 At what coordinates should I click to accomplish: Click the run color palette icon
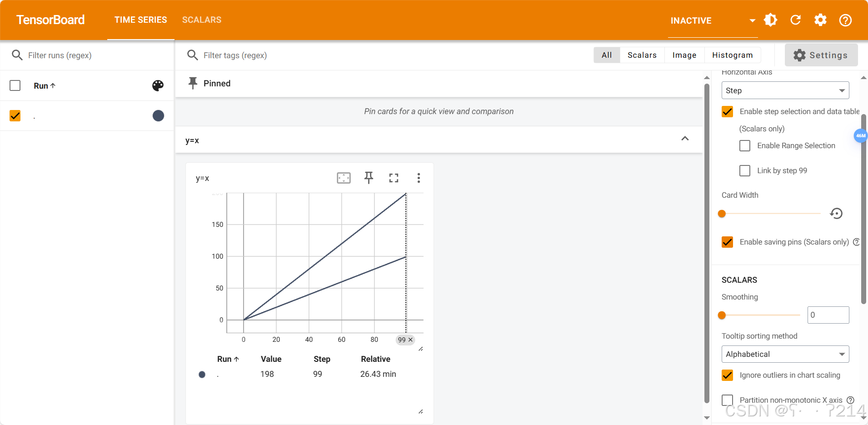pos(158,85)
